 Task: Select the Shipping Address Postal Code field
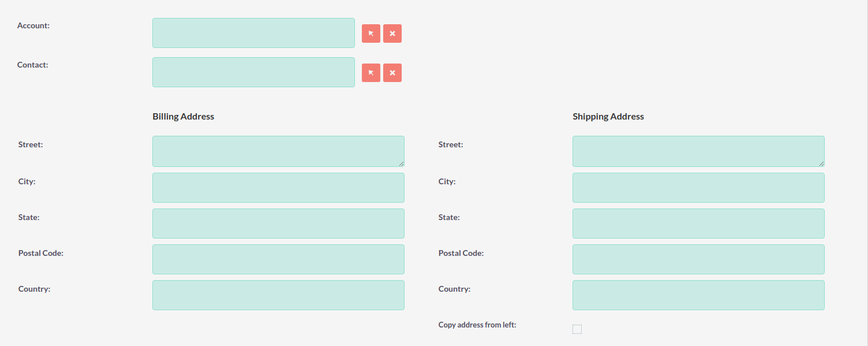coord(698,259)
